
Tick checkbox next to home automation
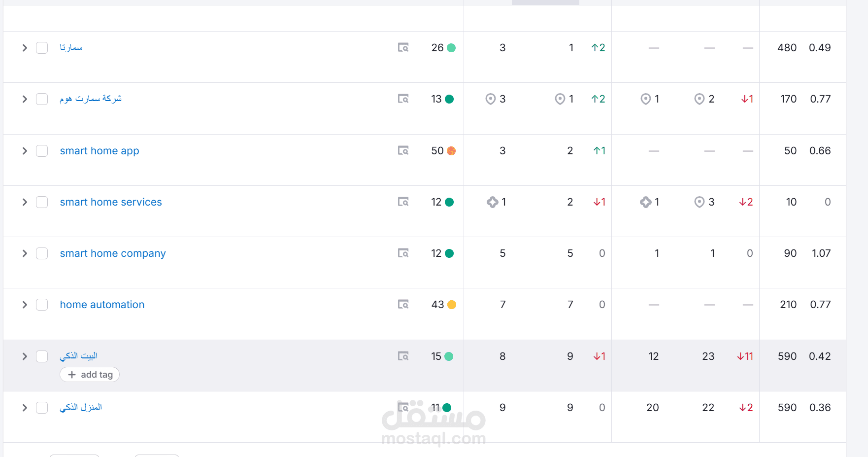tap(42, 305)
